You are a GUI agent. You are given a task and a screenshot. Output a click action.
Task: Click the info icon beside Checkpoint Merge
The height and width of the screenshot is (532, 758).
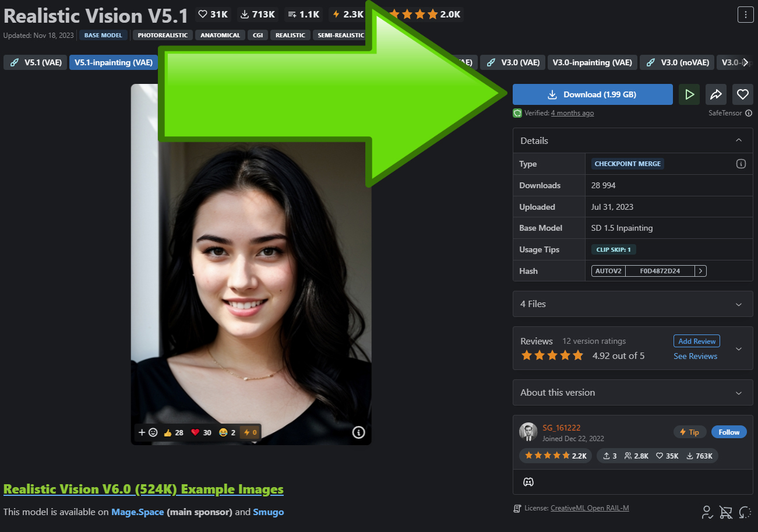pos(741,164)
